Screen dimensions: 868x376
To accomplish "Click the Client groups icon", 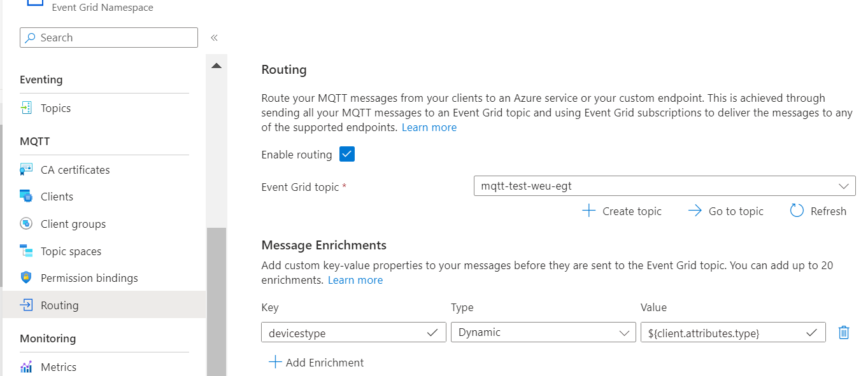I will (x=26, y=224).
